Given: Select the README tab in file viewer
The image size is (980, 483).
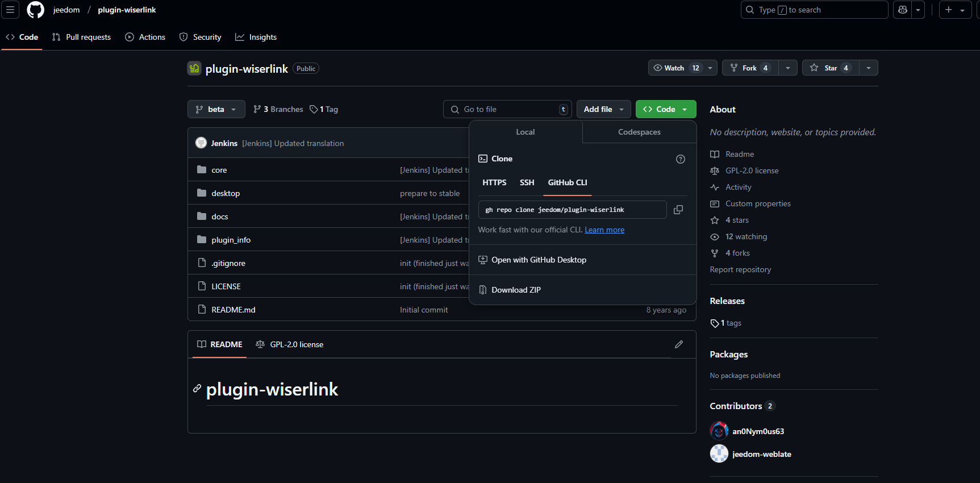Looking at the screenshot, I should pos(219,344).
